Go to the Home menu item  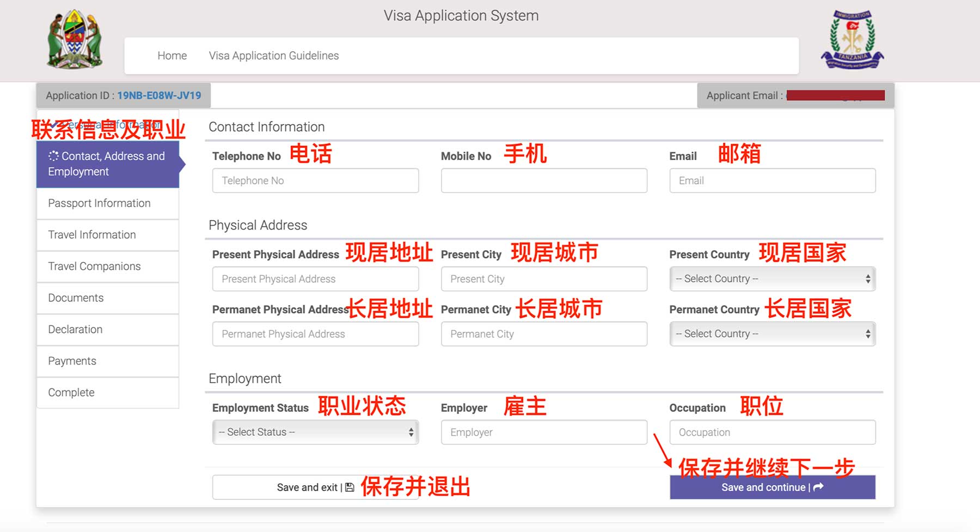[x=172, y=55]
